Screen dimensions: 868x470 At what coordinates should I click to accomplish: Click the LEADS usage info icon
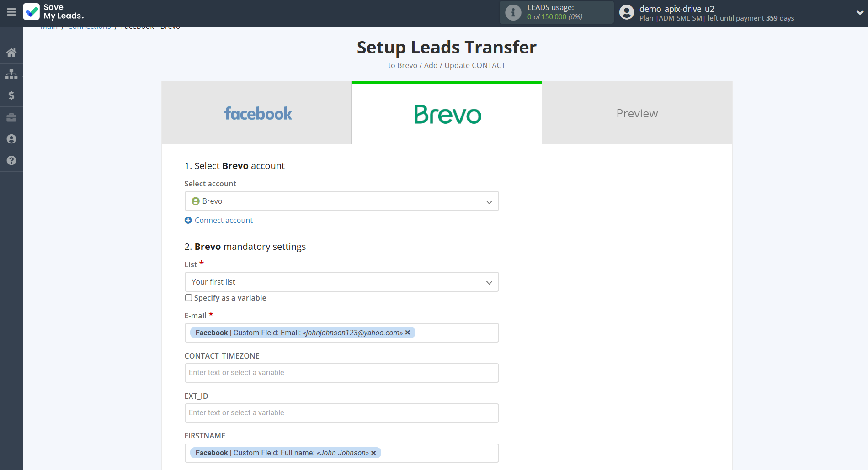click(513, 12)
